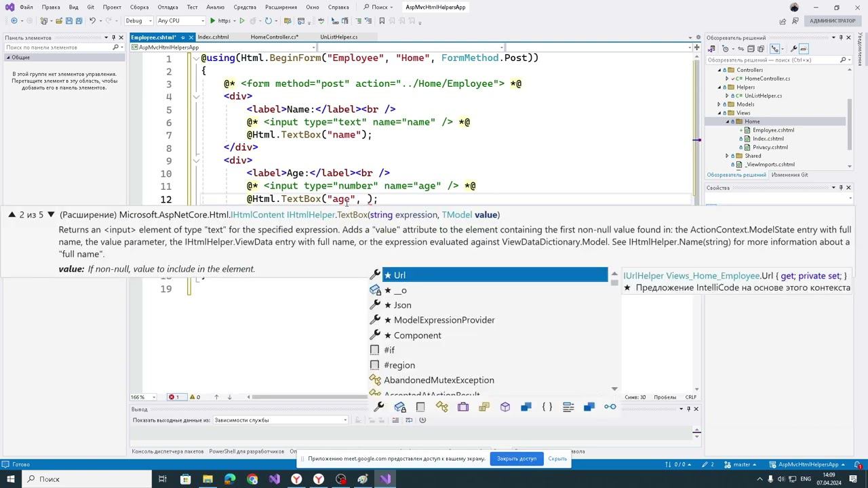Image resolution: width=868 pixels, height=488 pixels.
Task: Select ModelExpressionProvider from the IntelliSense list
Action: click(443, 320)
